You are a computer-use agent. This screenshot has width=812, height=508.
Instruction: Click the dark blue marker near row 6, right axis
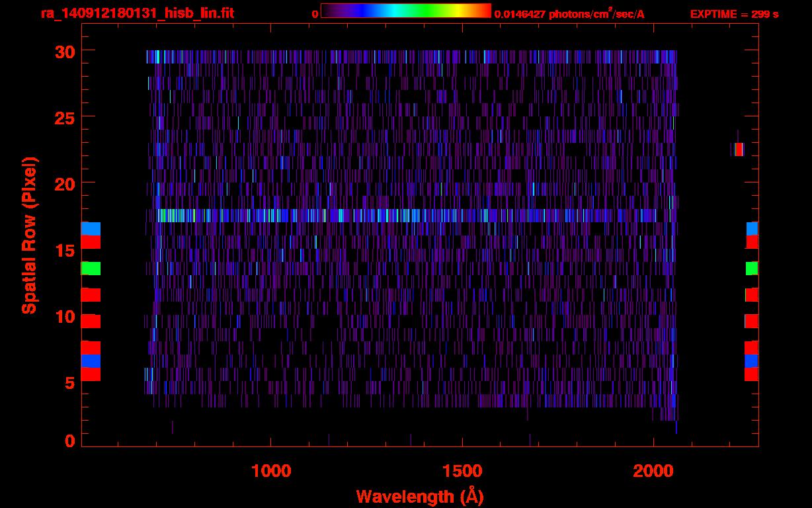[752, 361]
